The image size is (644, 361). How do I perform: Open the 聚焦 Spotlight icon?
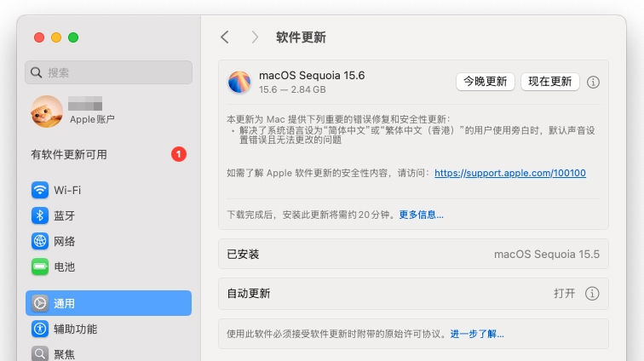click(x=40, y=353)
